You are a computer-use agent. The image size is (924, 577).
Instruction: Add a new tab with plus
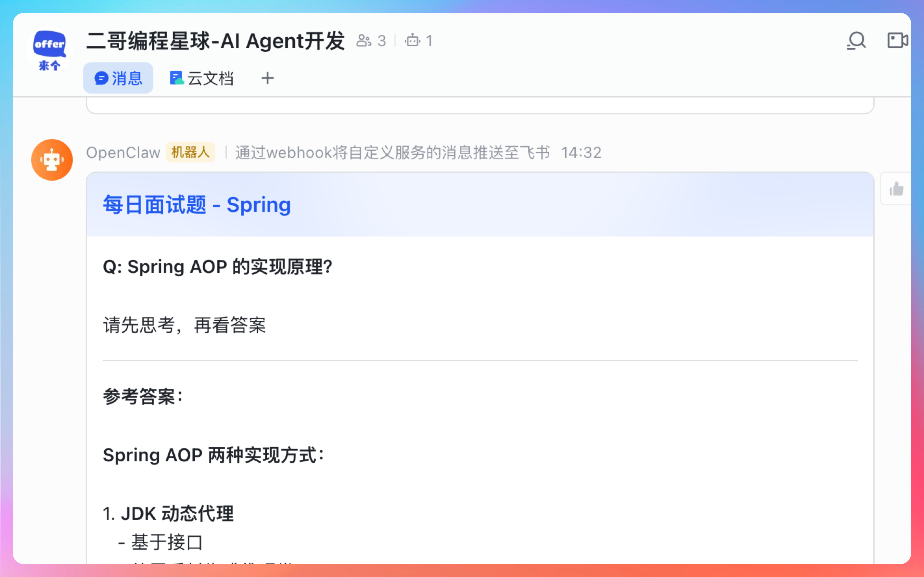267,78
